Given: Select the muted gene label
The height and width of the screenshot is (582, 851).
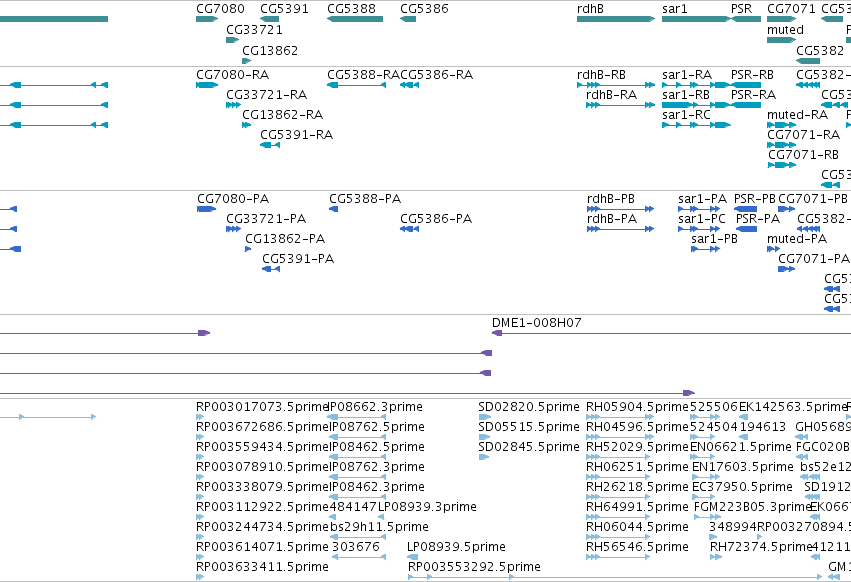Looking at the screenshot, I should [785, 29].
